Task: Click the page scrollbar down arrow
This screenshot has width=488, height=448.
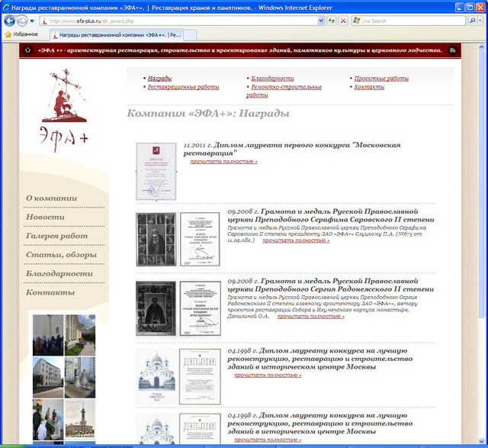Action: coord(481,440)
